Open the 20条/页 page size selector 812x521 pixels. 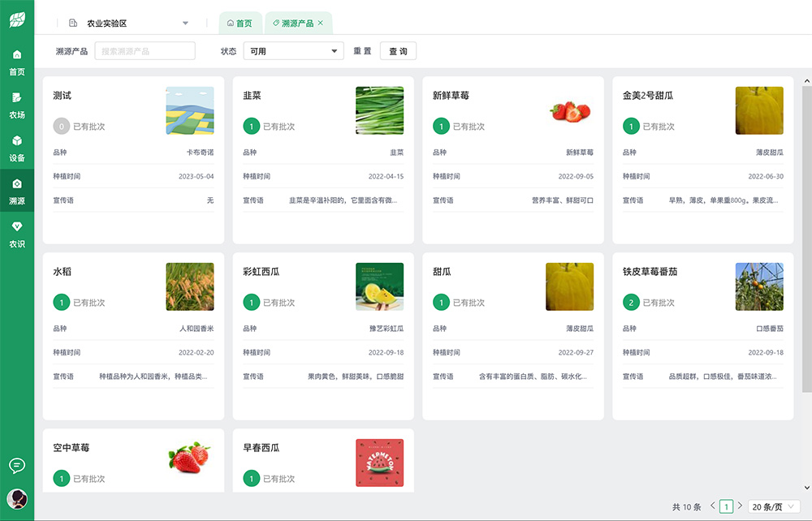pyautogui.click(x=771, y=506)
